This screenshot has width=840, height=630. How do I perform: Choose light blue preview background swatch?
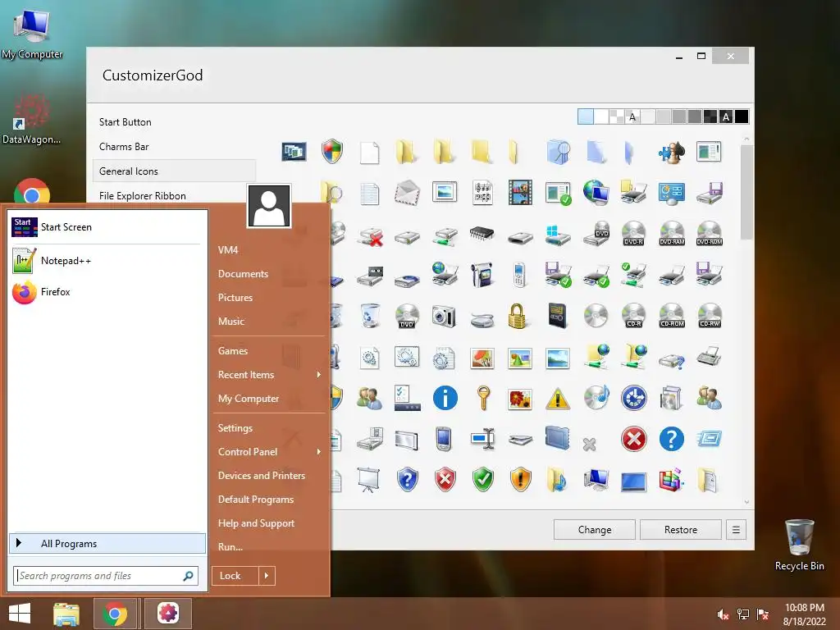point(586,116)
